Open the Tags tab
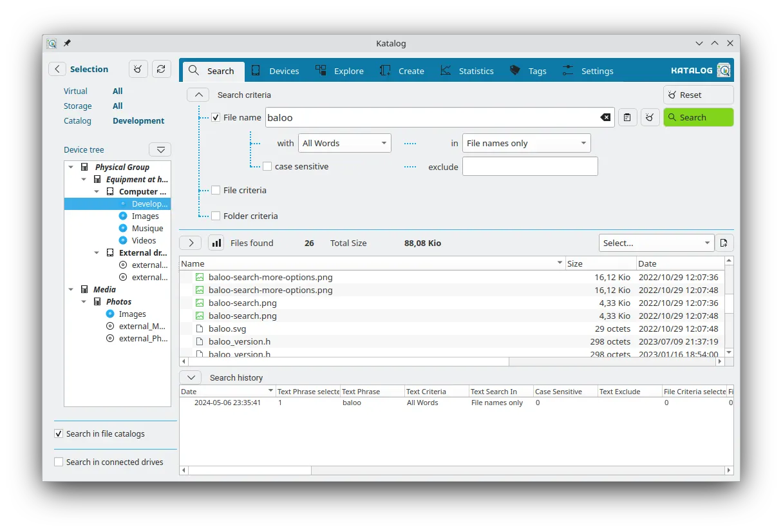The image size is (783, 532). coord(528,71)
